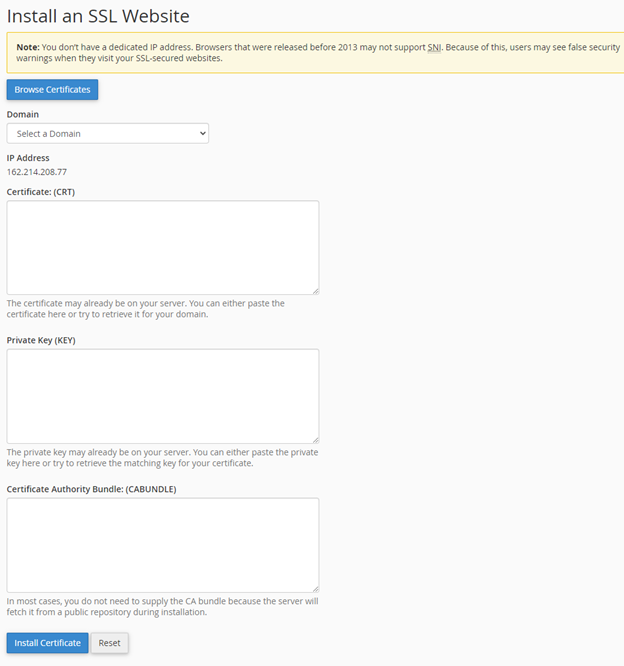Open the Select a Domain dropdown
Viewport: 624px width, 666px height.
108,133
